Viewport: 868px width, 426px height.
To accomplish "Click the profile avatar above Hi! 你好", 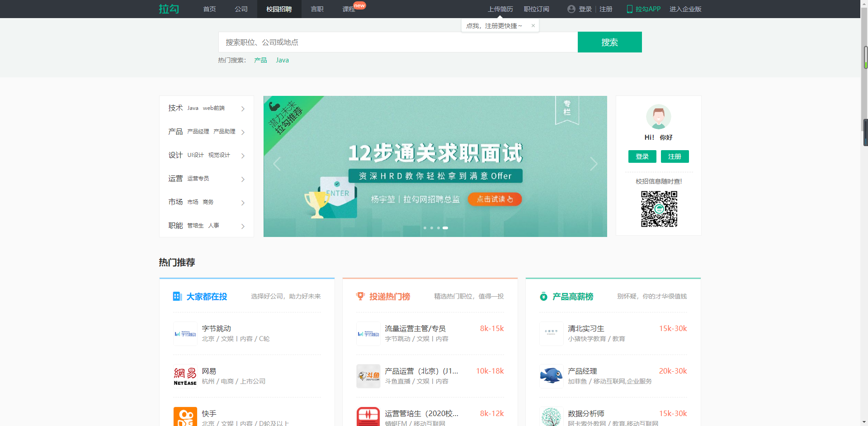I will click(659, 117).
